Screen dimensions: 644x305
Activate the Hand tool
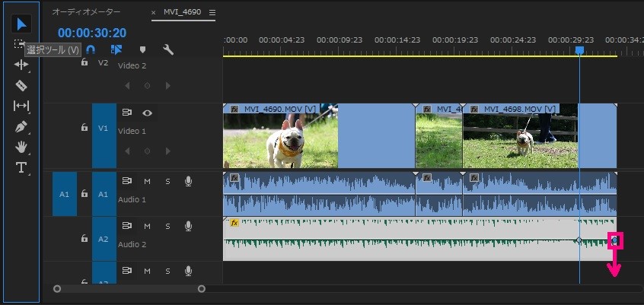point(21,147)
